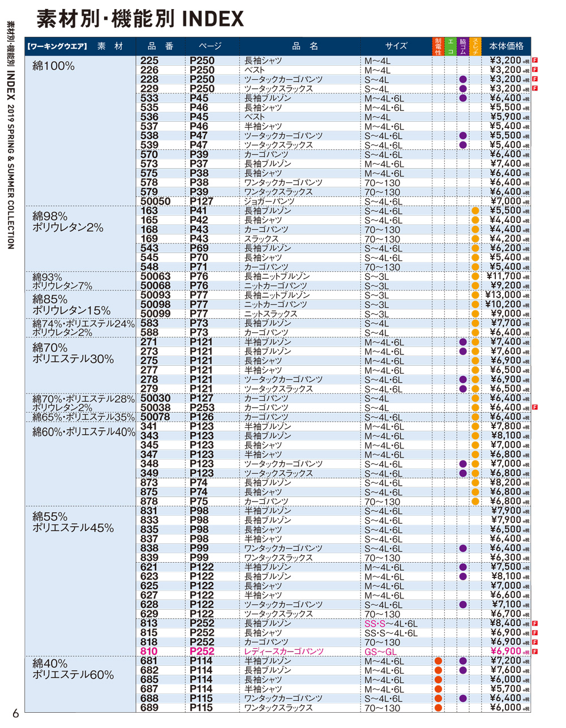Click the orange dot in row 279

coord(475,389)
